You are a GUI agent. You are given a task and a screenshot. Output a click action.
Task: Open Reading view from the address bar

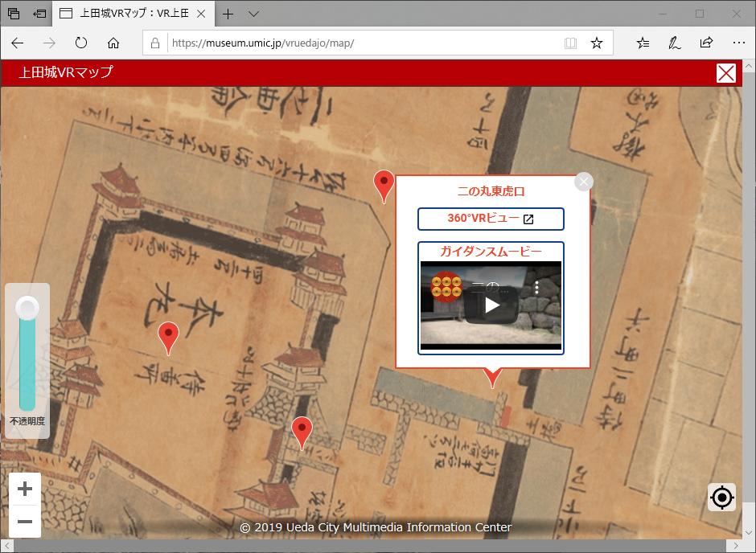[570, 43]
